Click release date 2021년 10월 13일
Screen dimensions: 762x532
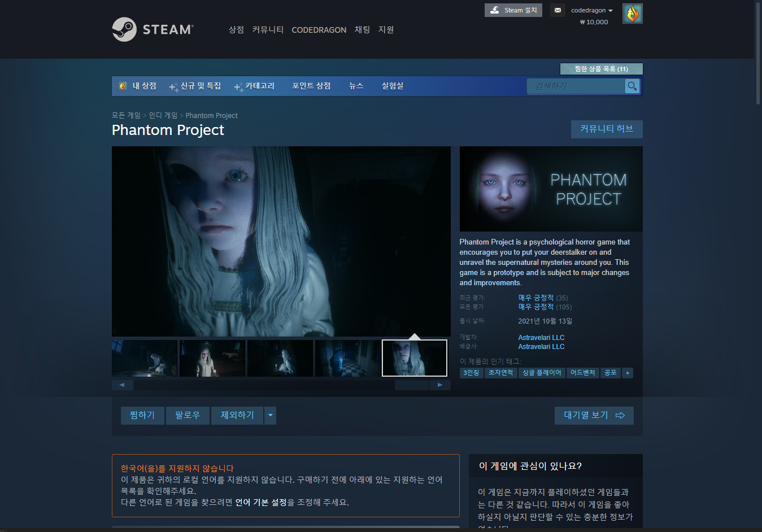(545, 321)
